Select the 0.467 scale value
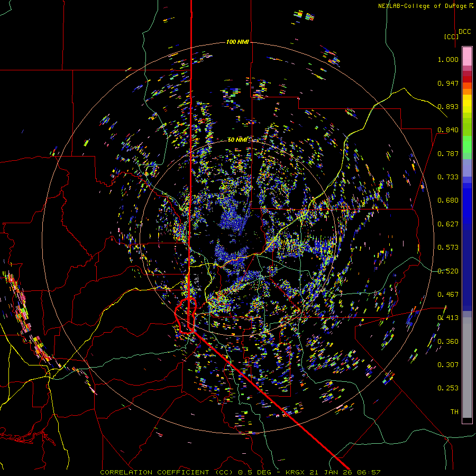The image size is (476, 476). [448, 295]
